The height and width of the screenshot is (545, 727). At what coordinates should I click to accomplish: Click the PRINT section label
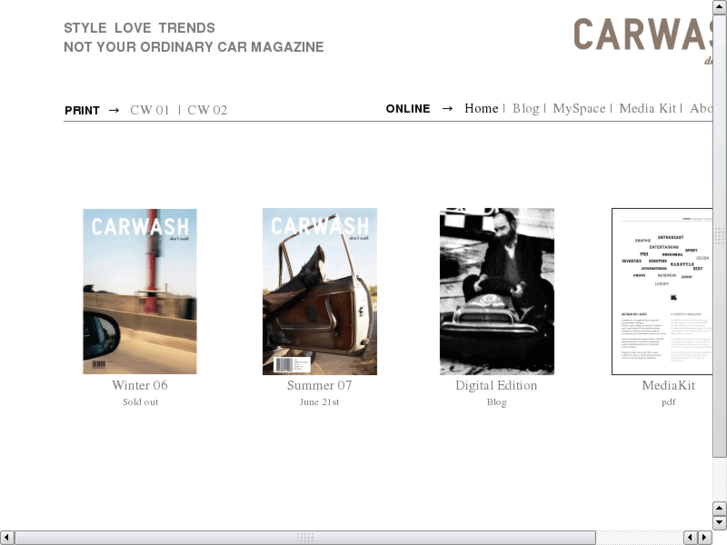[82, 110]
